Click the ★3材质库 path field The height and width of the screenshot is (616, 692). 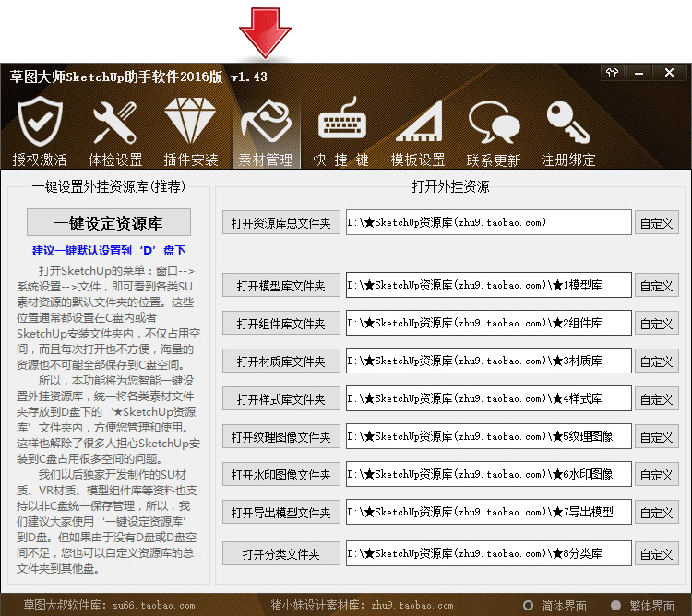point(488,361)
